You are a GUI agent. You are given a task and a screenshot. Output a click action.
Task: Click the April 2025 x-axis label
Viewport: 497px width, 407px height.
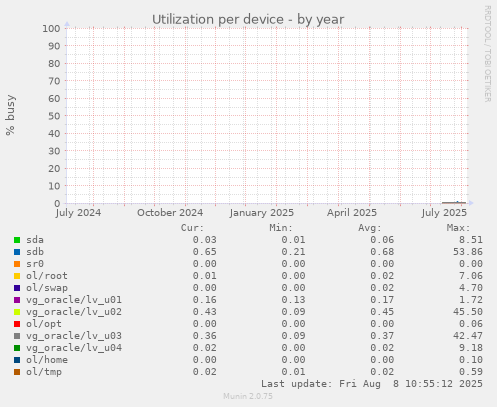tap(352, 213)
